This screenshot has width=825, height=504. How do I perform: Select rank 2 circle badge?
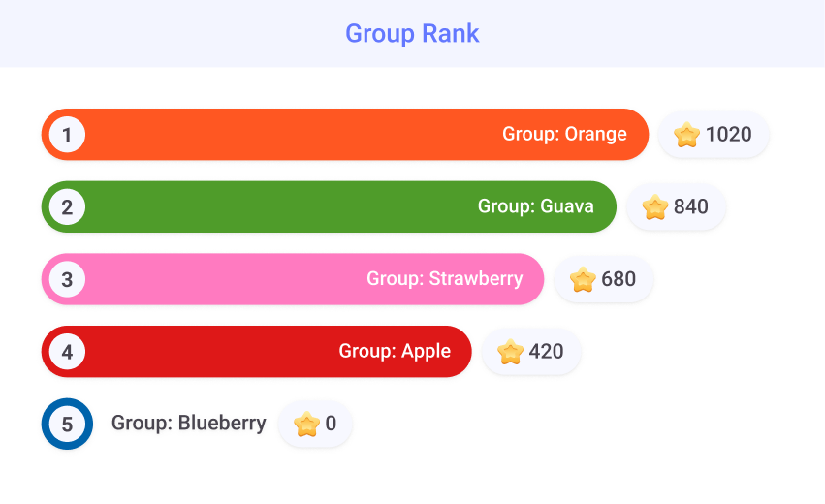[x=67, y=206]
